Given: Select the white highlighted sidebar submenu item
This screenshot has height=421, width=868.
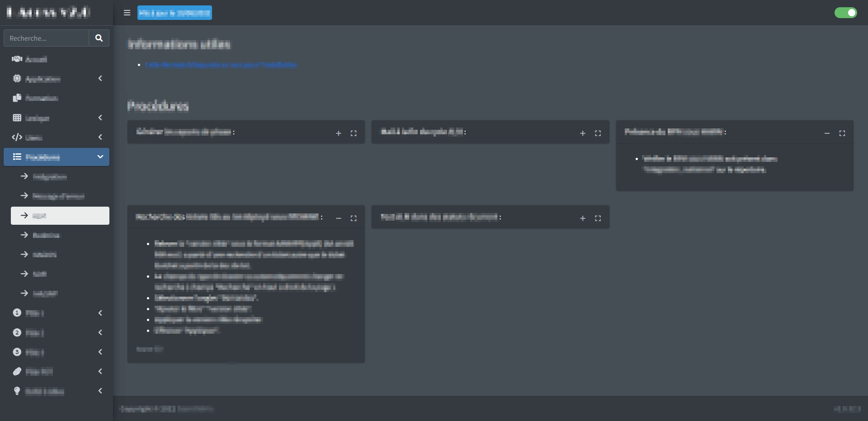Looking at the screenshot, I should click(60, 216).
